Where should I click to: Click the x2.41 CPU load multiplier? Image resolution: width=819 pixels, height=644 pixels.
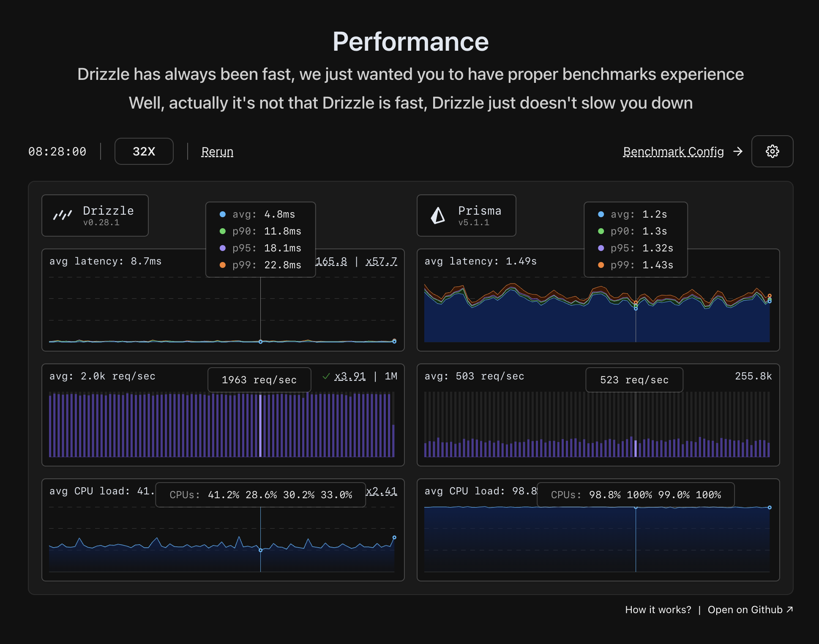coord(382,491)
